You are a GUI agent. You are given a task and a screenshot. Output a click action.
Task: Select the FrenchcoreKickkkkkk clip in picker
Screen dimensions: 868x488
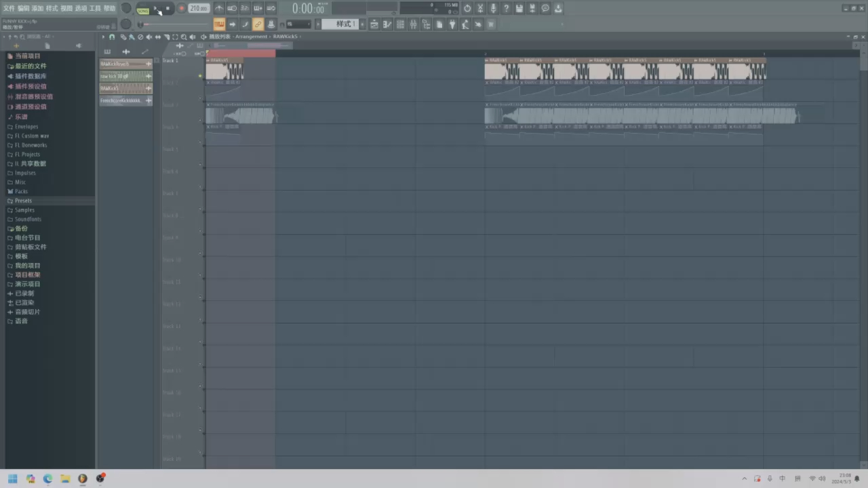(x=126, y=100)
